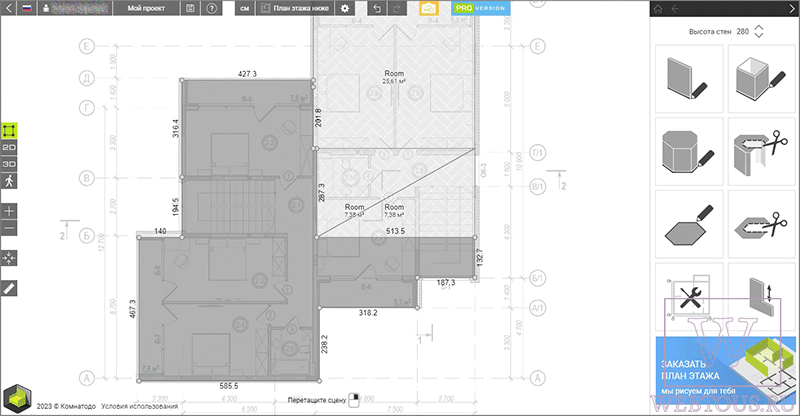
Task: Open the wall height adjust tool
Action: click(x=761, y=296)
